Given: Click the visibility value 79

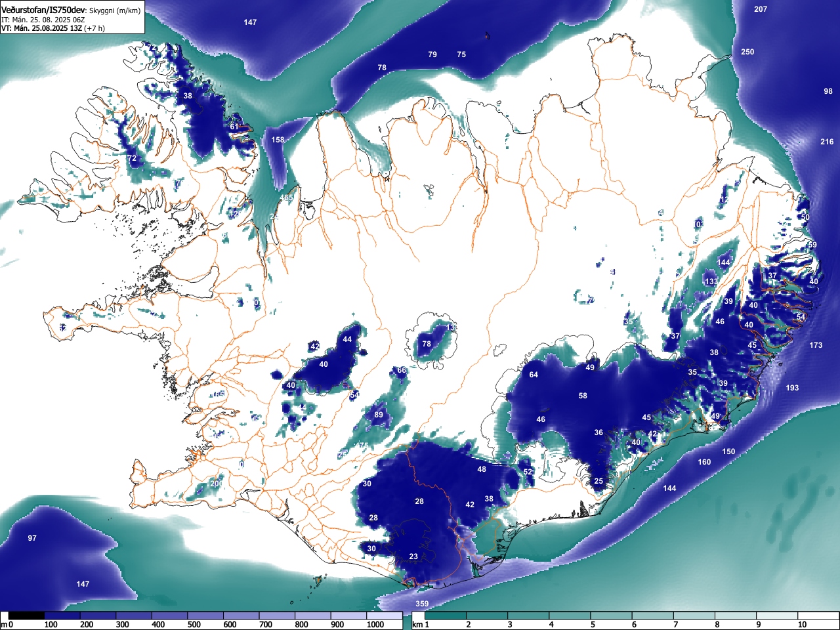Looking at the screenshot, I should (x=432, y=54).
